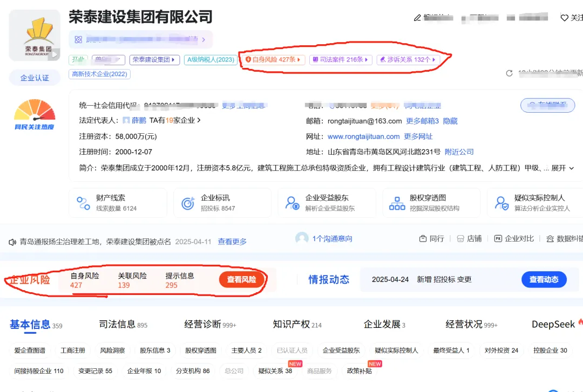583x392 pixels.
Task: Click the 数据纠错 icon
Action: click(550, 238)
